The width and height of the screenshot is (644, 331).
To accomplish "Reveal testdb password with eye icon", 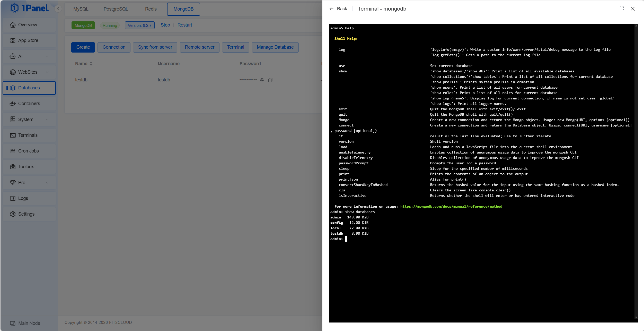I will [262, 80].
